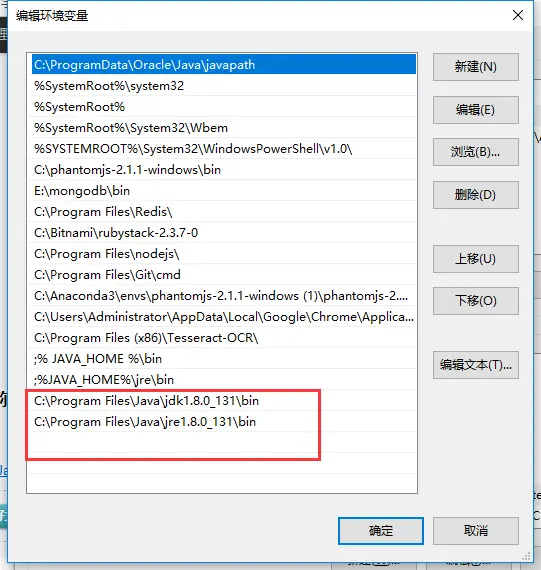
Task: Select the ;% JAVA_HOME %\bin entry
Action: coord(224,359)
